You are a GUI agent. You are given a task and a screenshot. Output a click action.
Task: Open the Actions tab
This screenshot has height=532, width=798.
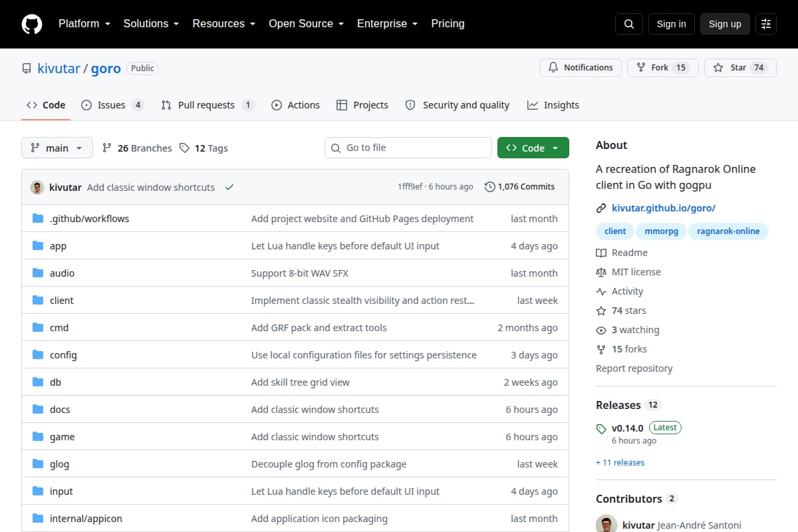click(296, 105)
